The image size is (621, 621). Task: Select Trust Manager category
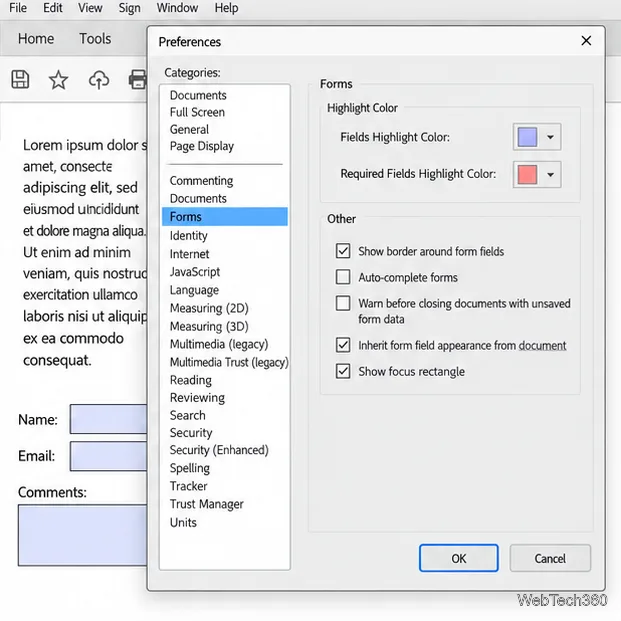point(206,504)
